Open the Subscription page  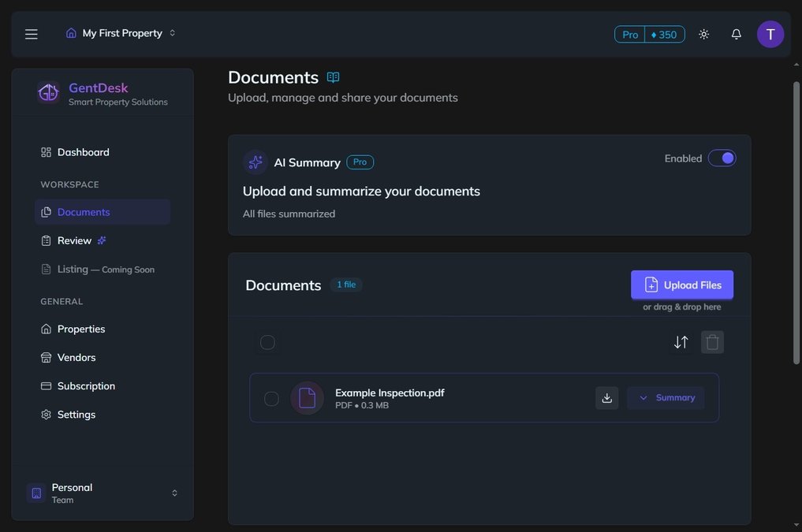(x=85, y=385)
